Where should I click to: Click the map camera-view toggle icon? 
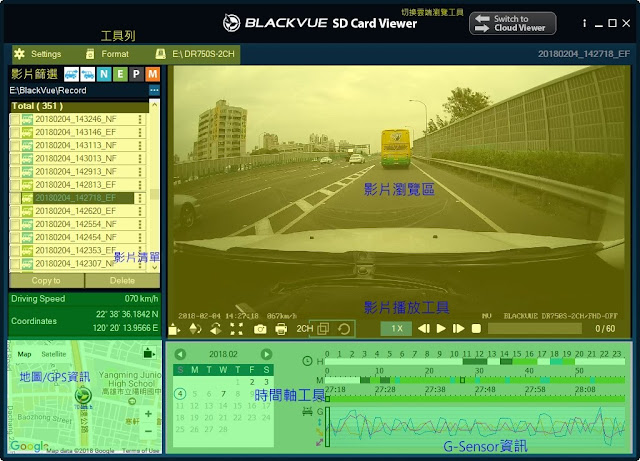(149, 353)
